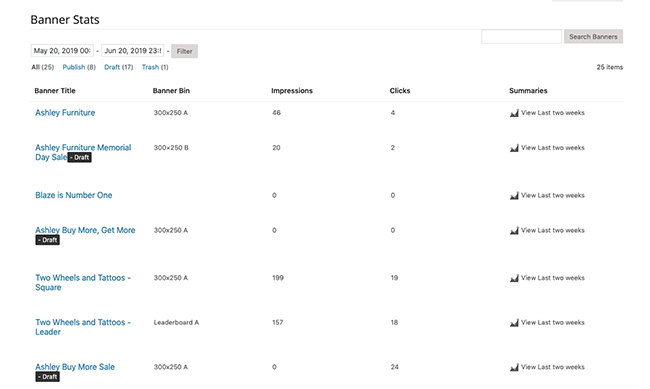
Task: Filter by Draft (17) banners
Action: (x=119, y=67)
